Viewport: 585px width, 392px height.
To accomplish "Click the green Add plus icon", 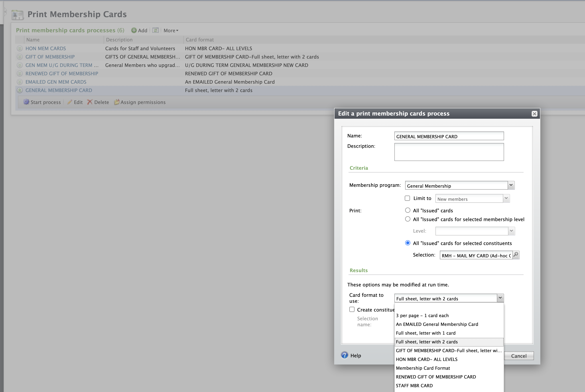I will tap(134, 30).
